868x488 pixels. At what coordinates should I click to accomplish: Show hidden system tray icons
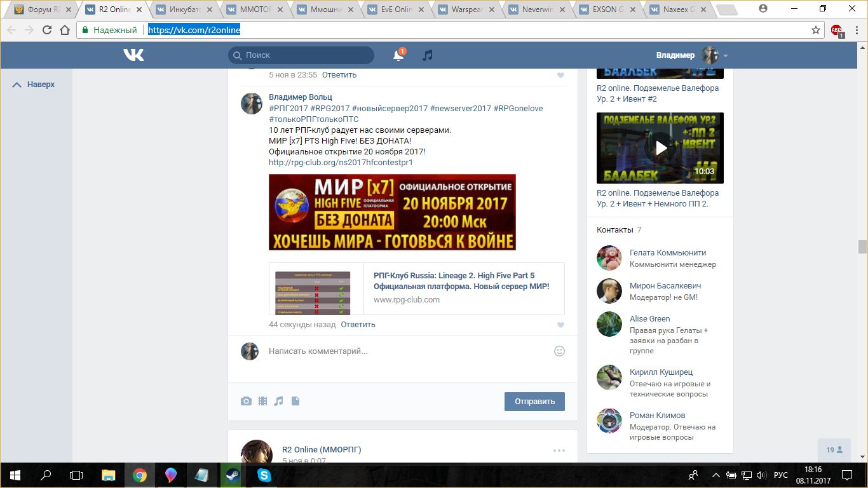click(x=716, y=475)
